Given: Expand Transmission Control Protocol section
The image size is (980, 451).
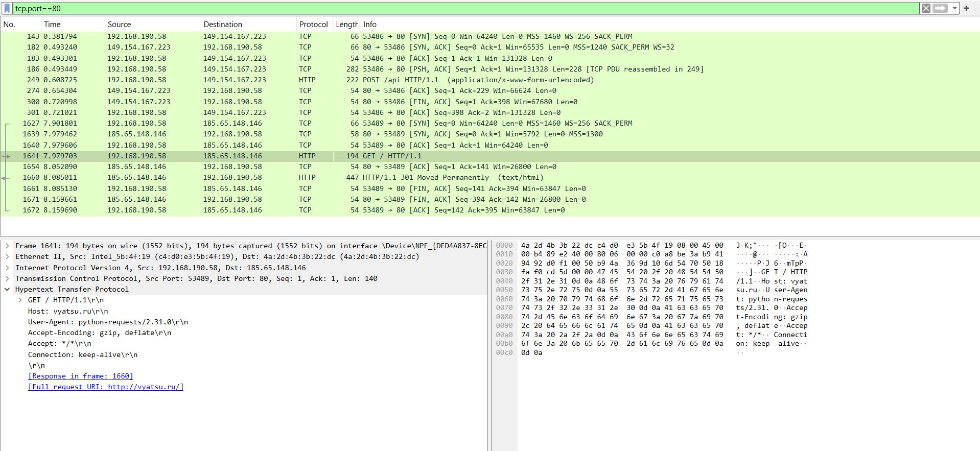Looking at the screenshot, I should tap(7, 278).
